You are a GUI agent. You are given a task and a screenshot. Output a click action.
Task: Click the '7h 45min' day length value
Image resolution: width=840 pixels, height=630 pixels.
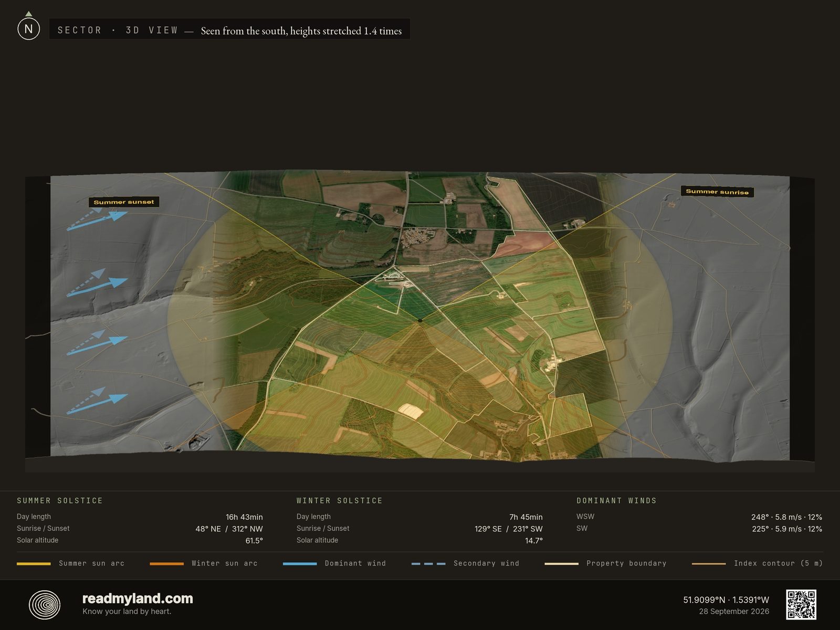[x=526, y=517]
